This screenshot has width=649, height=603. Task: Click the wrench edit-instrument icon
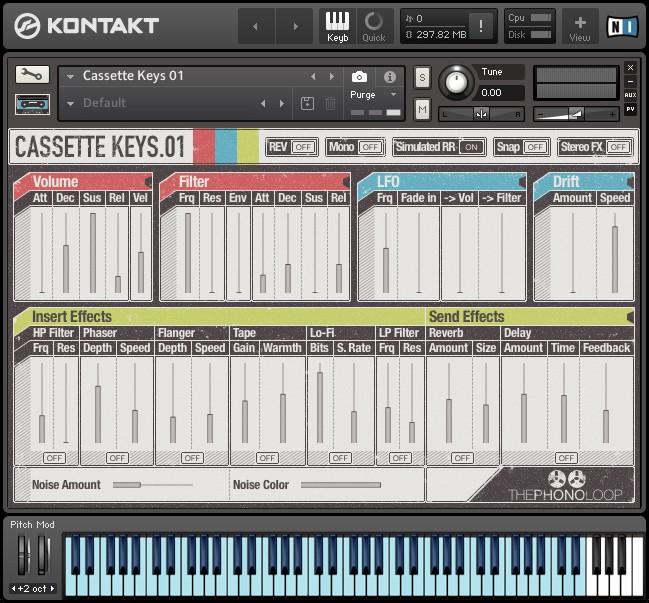[x=32, y=75]
